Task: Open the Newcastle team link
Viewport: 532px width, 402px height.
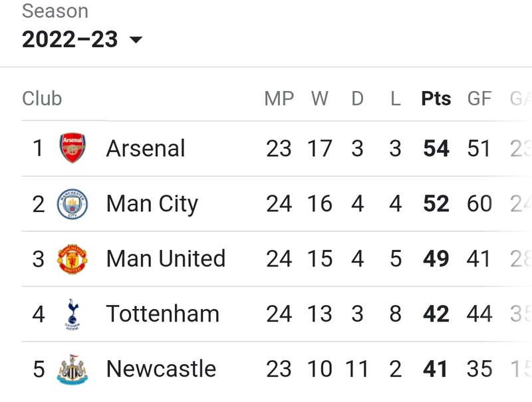Action: click(x=161, y=369)
